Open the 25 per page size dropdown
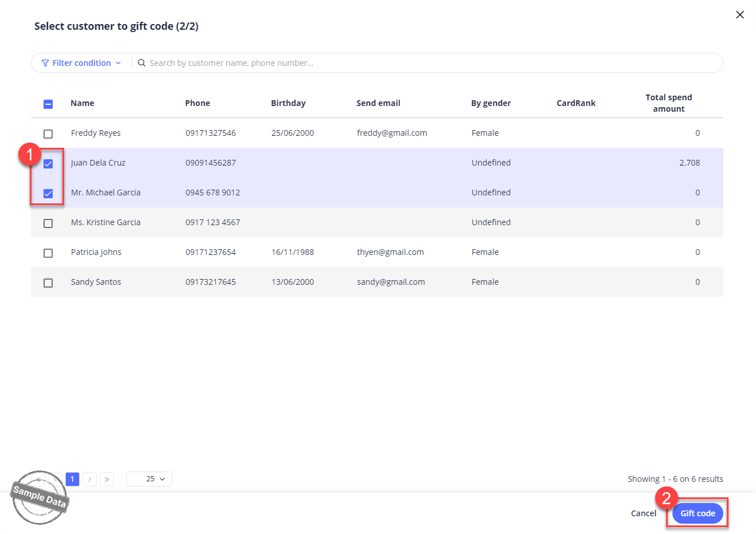Viewport: 756px width, 534px height. click(149, 479)
